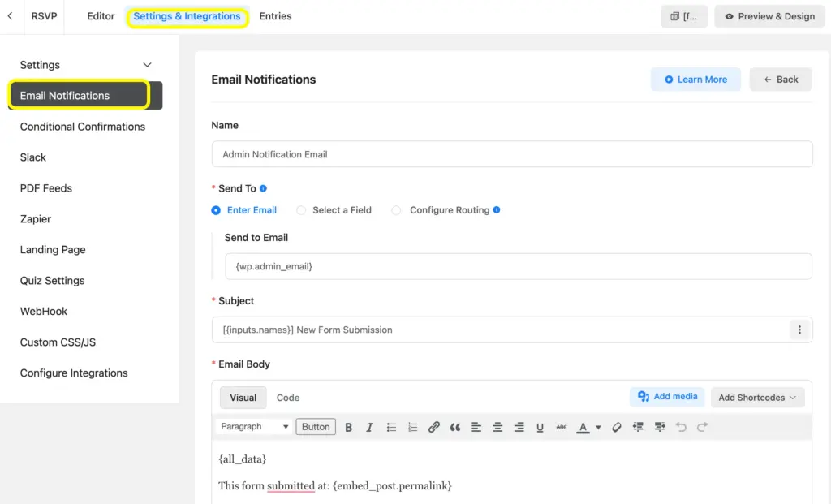The image size is (831, 504).
Task: Edit the Admin Notification Email name field
Action: (x=511, y=153)
